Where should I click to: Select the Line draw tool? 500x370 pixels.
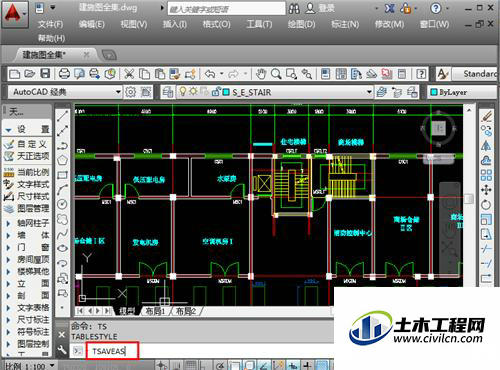[62, 116]
